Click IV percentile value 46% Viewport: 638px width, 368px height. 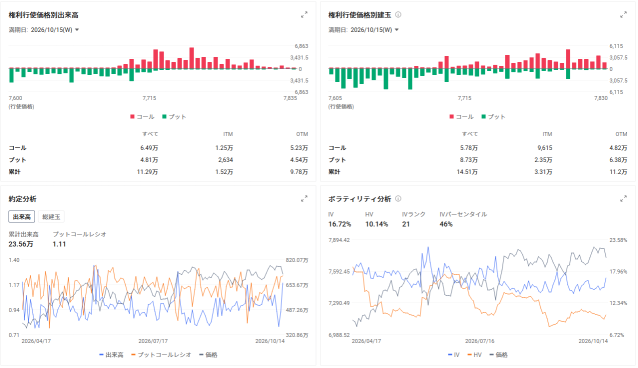[446, 224]
